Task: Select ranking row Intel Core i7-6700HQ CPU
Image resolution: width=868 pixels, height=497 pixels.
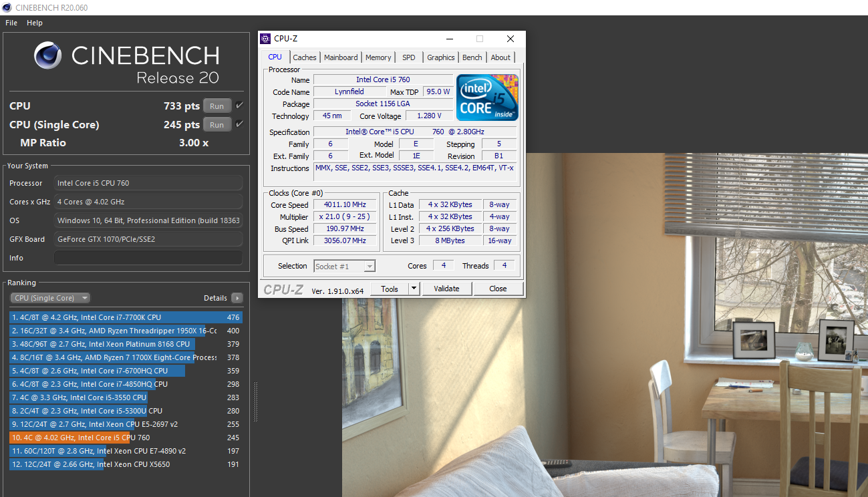Action: [x=126, y=371]
